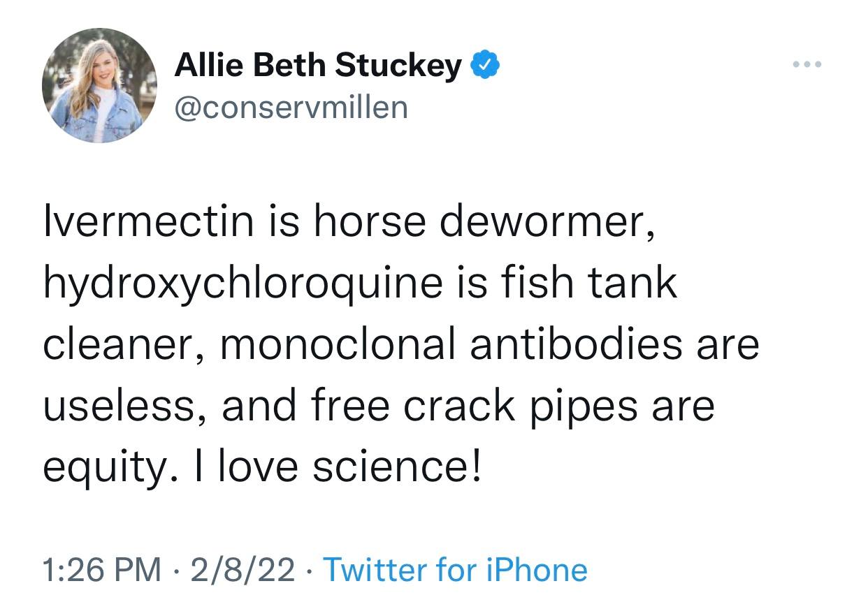Click the display name Allie Beth Stuckey
Screen dimensions: 868x609
[x=317, y=66]
